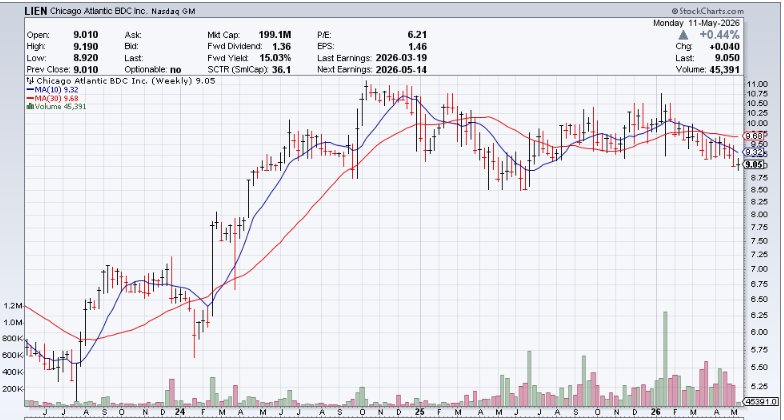The width and height of the screenshot is (784, 420).
Task: Click the tallest green volume bar
Action: (x=665, y=358)
